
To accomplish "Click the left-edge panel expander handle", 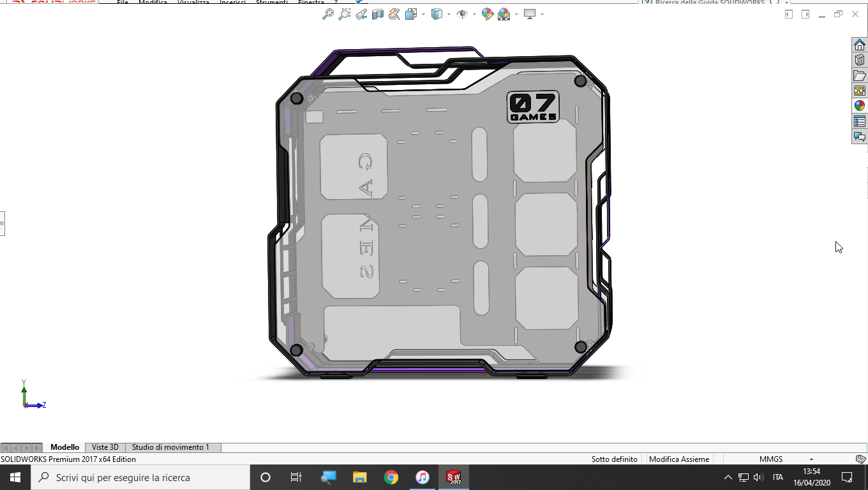I will pyautogui.click(x=2, y=223).
